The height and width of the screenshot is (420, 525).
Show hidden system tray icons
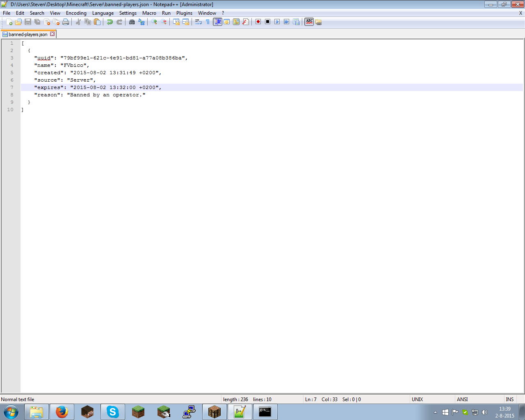(435, 412)
